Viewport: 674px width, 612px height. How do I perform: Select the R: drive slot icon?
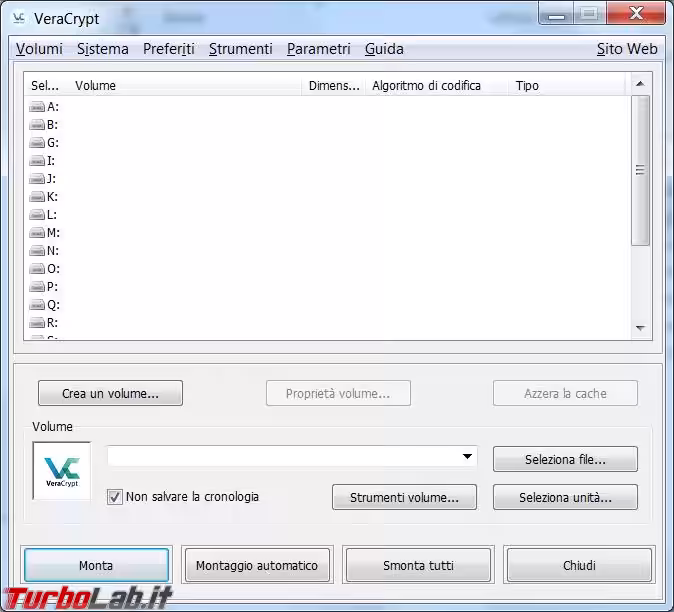tap(37, 323)
